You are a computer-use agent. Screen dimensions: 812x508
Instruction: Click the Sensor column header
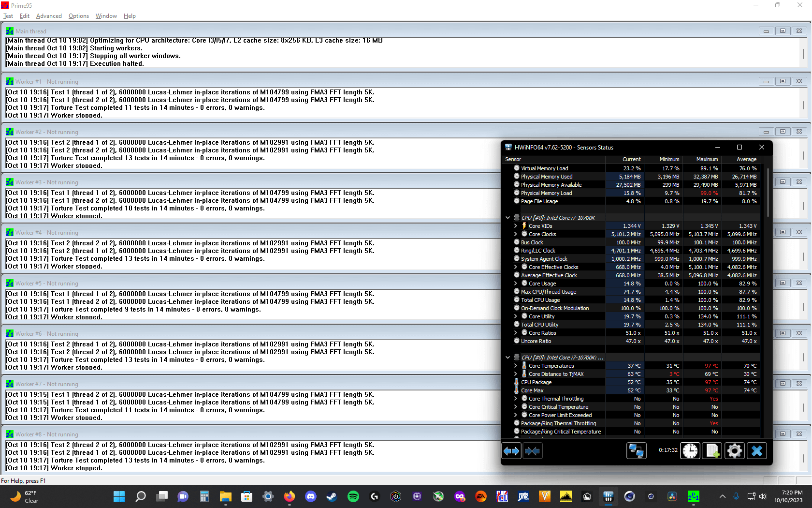(x=554, y=159)
